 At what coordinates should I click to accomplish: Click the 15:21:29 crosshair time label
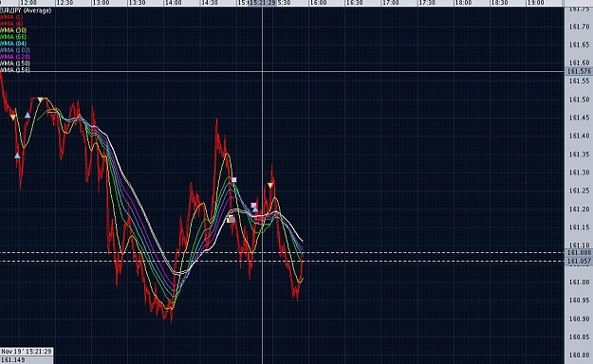[x=262, y=3]
